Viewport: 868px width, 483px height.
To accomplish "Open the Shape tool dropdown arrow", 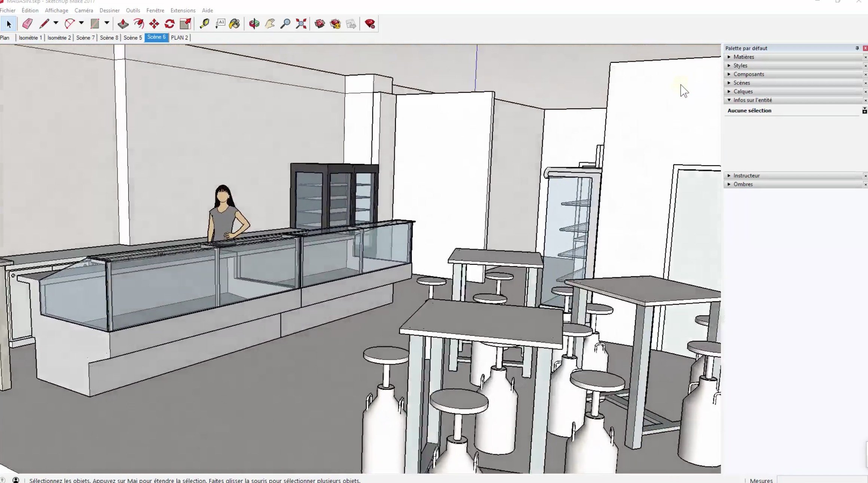I will [107, 23].
